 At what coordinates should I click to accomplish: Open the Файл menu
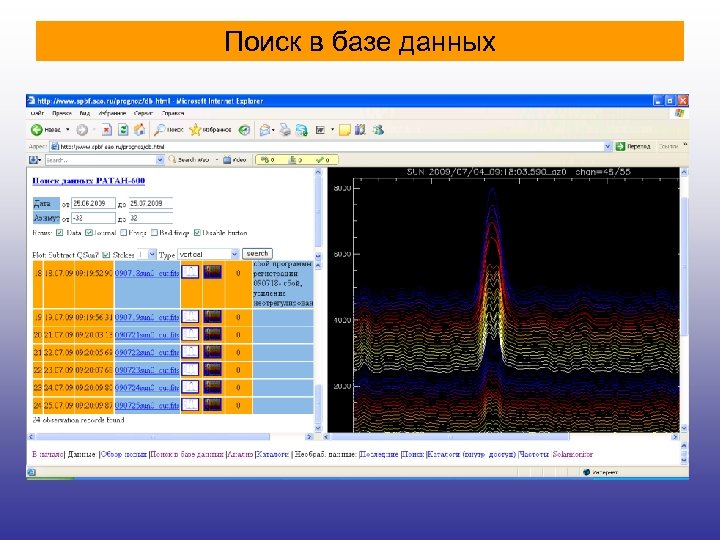[37, 113]
